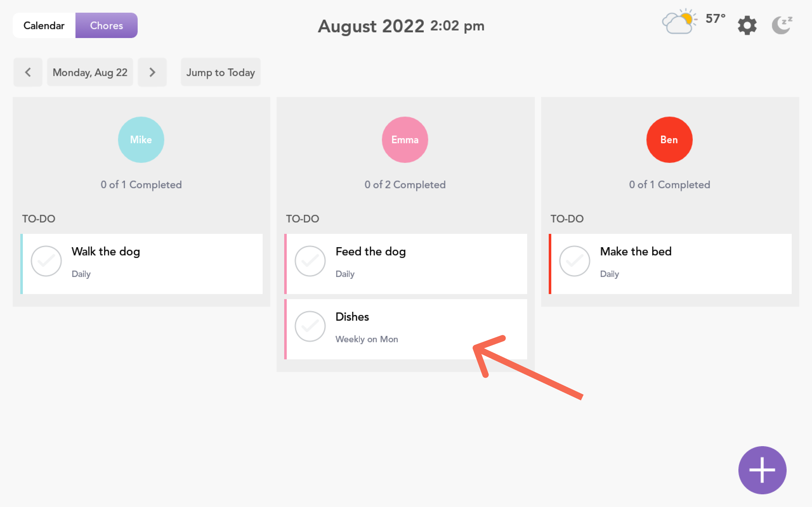Open the Make the bed chore title
Screen dimensions: 812x507
[x=636, y=252]
